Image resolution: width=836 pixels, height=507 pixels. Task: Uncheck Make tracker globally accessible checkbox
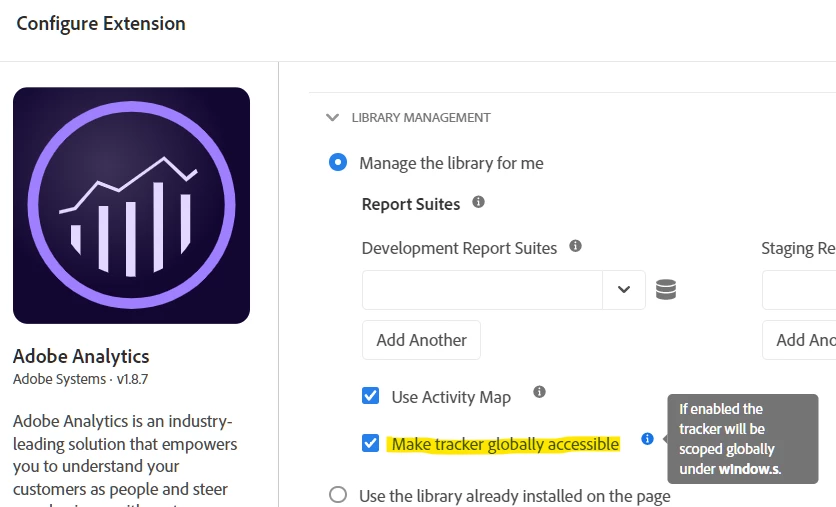(371, 443)
